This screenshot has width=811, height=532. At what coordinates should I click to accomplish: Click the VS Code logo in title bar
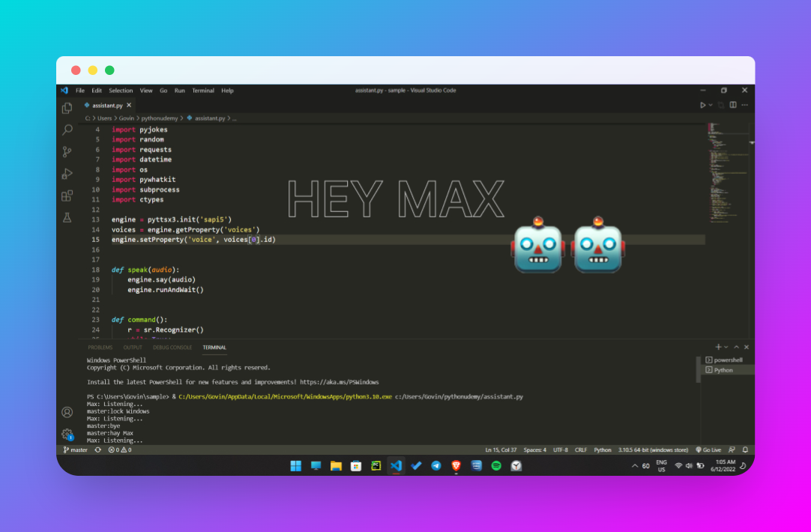click(64, 91)
